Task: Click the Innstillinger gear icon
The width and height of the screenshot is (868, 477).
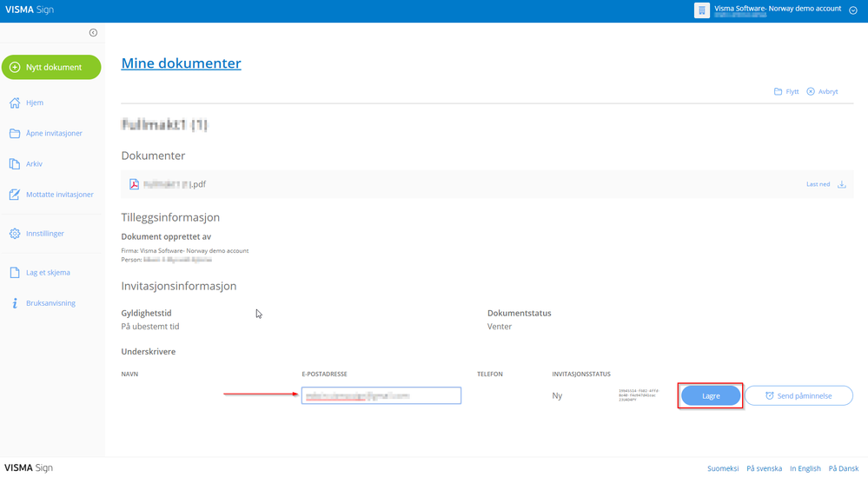Action: (15, 234)
